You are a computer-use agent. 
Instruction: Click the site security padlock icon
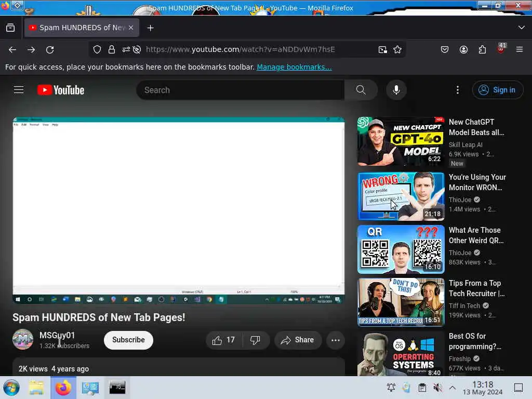coord(112,49)
